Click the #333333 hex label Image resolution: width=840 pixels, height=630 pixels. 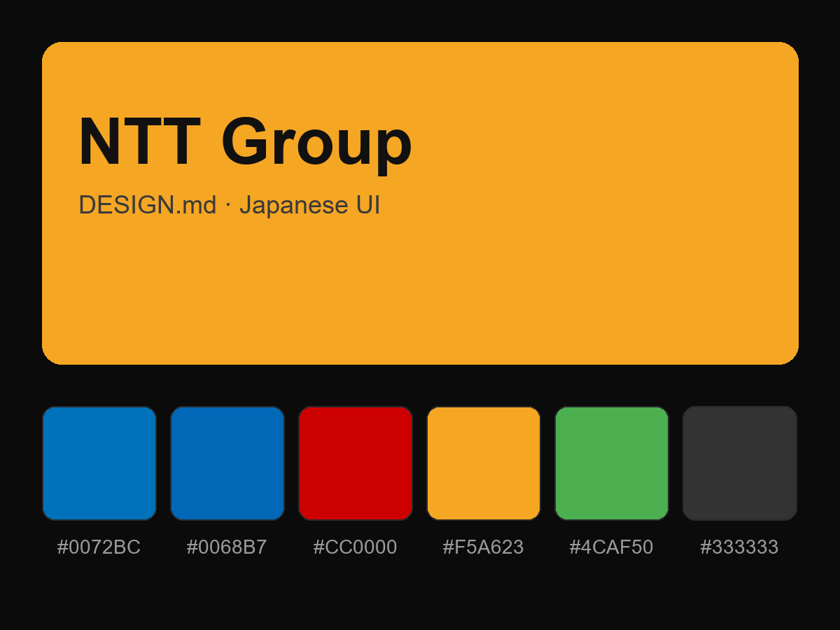point(739,547)
